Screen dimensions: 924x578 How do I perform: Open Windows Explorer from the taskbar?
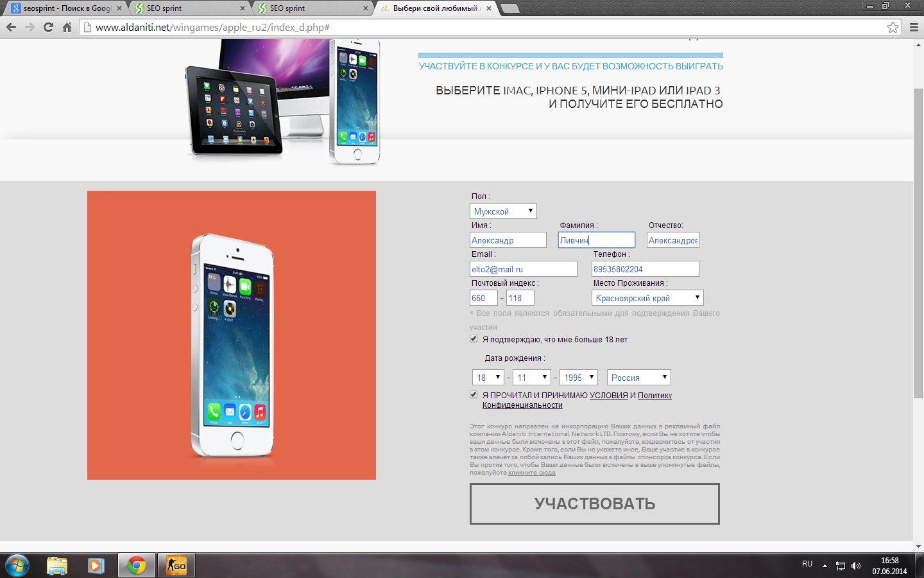57,565
